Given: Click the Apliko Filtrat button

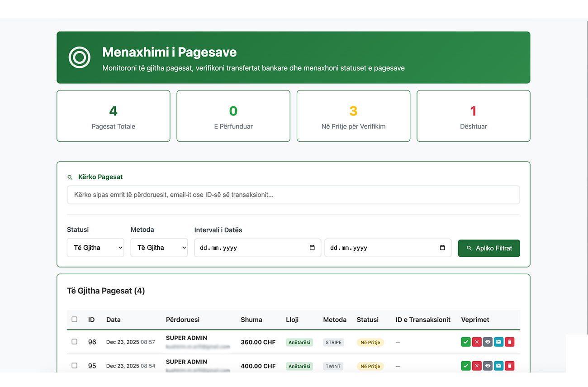Looking at the screenshot, I should [x=489, y=248].
